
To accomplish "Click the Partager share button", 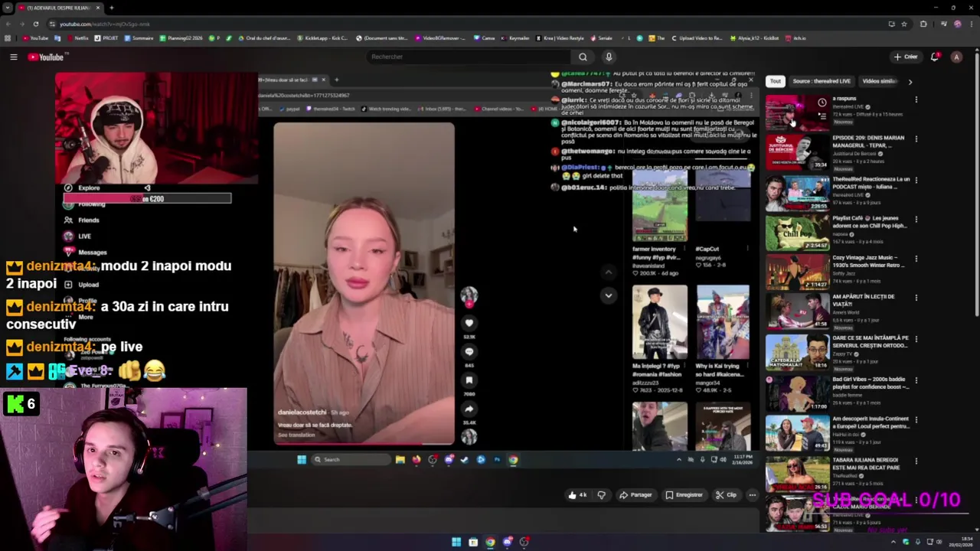I will 635,495.
